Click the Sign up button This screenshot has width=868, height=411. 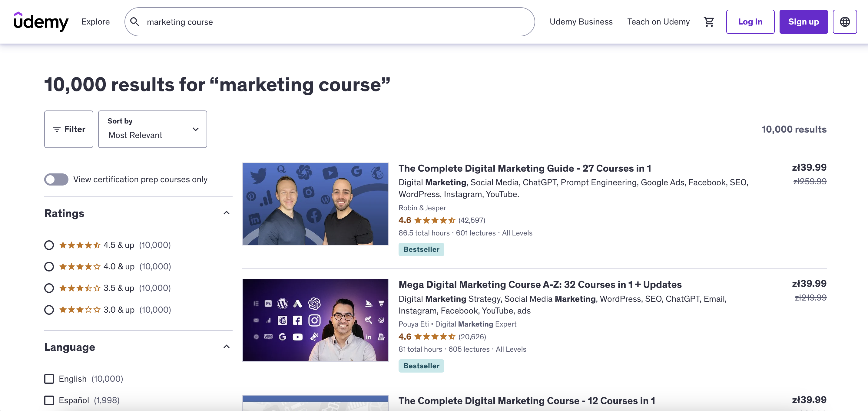[803, 21]
